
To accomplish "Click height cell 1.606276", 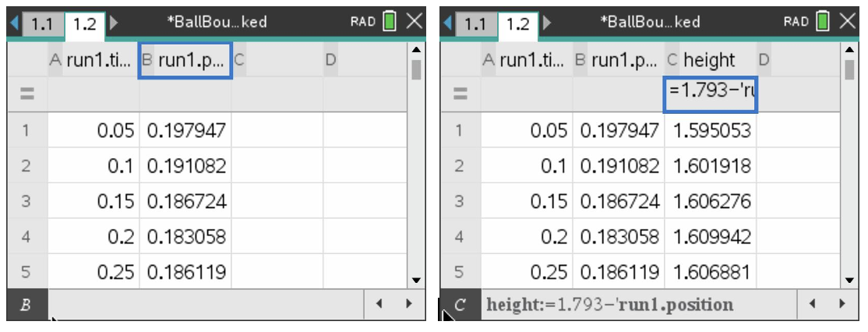I will [x=711, y=201].
